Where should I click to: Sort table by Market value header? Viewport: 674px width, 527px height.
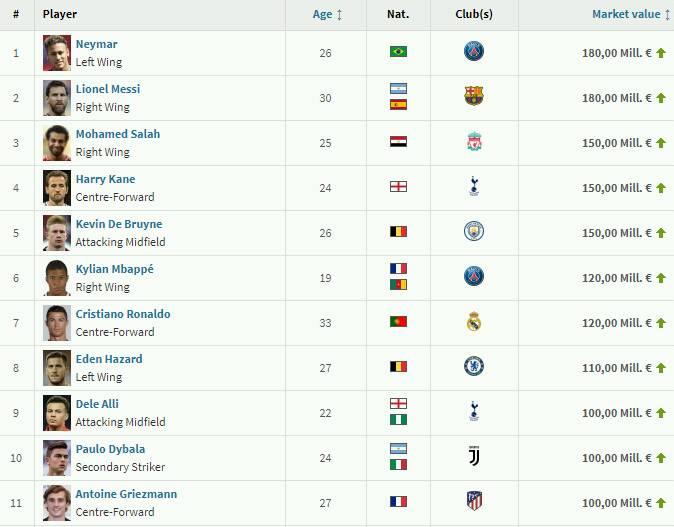pos(627,15)
